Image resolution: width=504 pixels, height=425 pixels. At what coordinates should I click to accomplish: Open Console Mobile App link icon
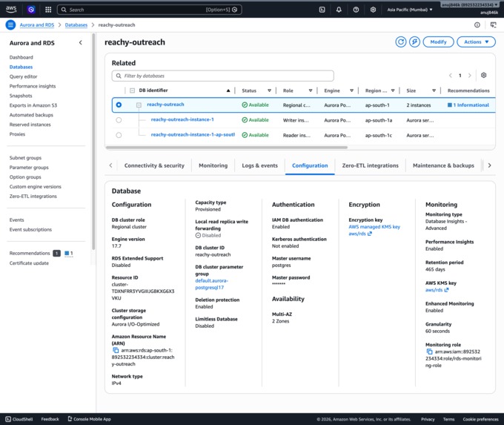point(70,419)
